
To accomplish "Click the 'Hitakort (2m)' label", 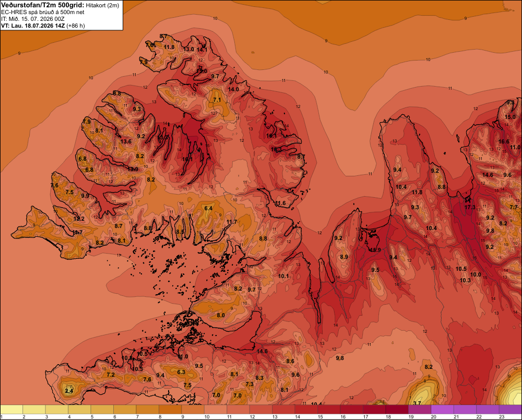I will (x=102, y=5).
